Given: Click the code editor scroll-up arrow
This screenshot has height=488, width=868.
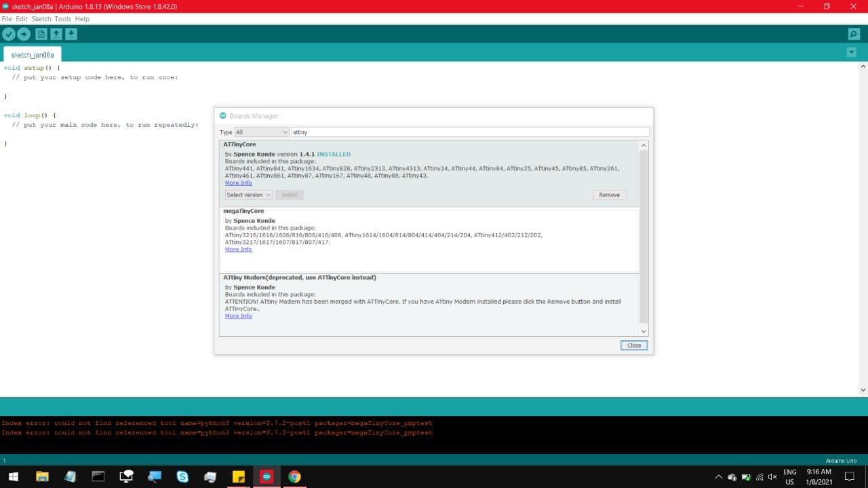Looking at the screenshot, I should pos(863,66).
